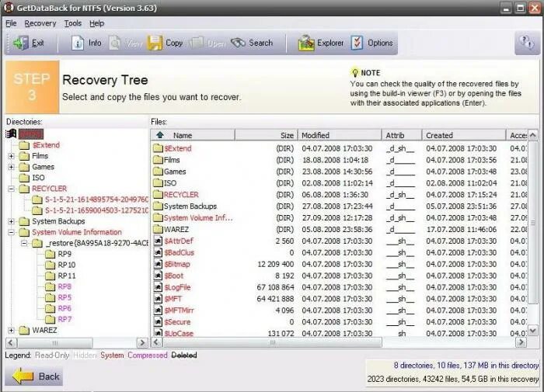Viewport: 544px width, 392px height.
Task: Click the WAREZ folder icon in file list
Action: pos(158,229)
